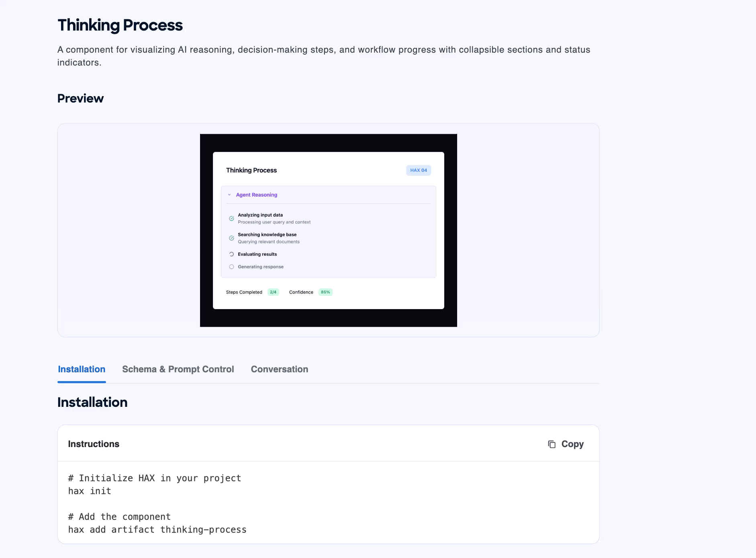Click the Confidence progress indicator
This screenshot has width=756, height=558.
(x=325, y=292)
